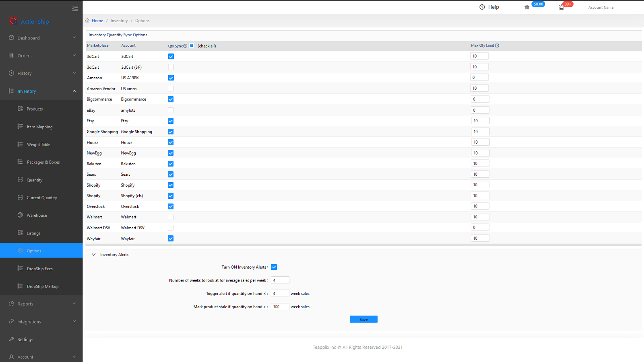Enable Qty Sync for Amazon Vendor
Screen dimensions: 644x362
pos(171,88)
